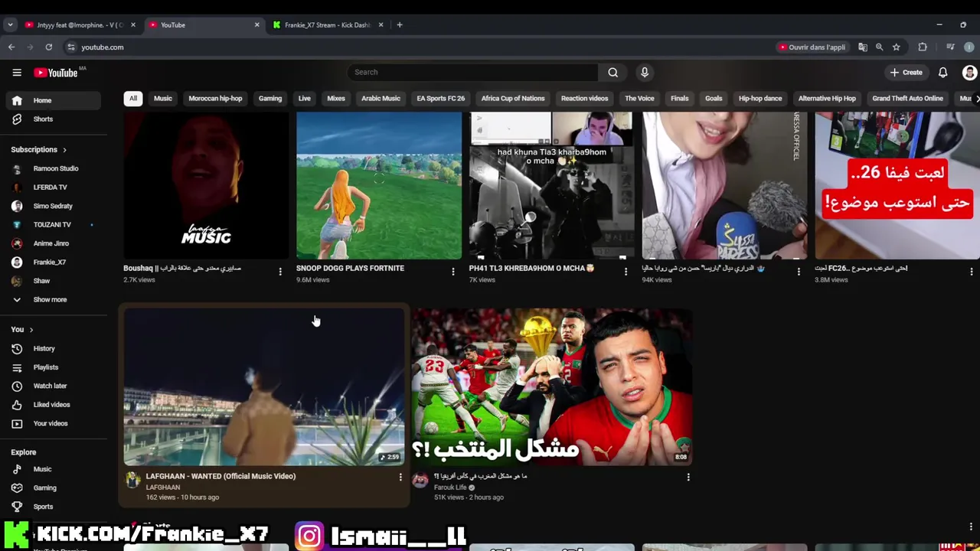Viewport: 980px width, 551px height.
Task: Open the LAFGHAAN channel link
Action: [163, 487]
